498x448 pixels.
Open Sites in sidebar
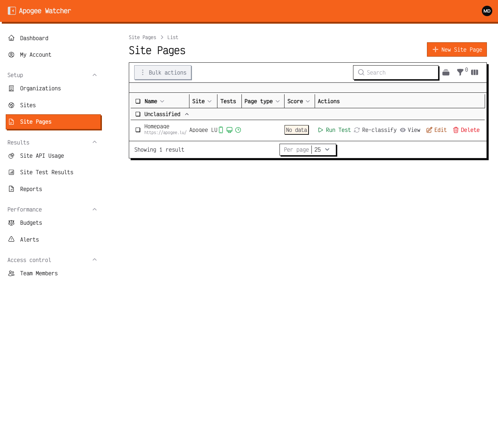coord(53,105)
